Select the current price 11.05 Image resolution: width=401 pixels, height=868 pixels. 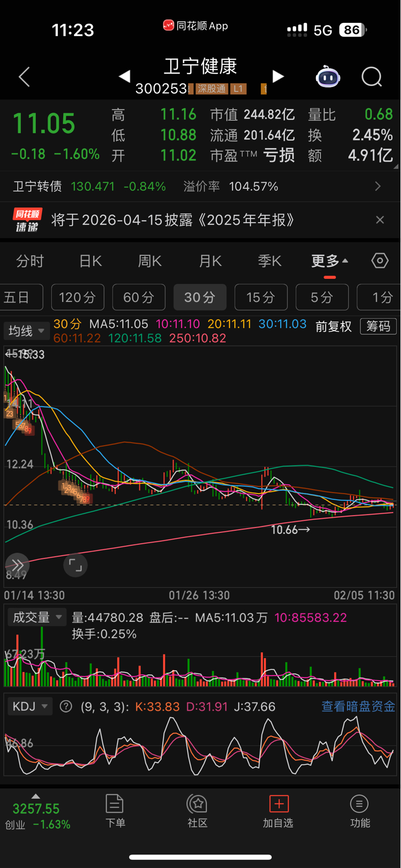[44, 124]
